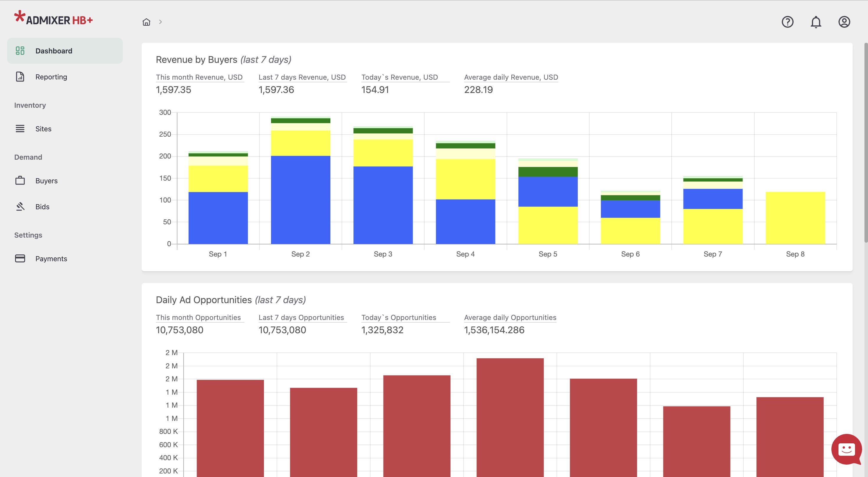Screen dimensions: 868x477
Task: Click the tallest red opportunities bar
Action: pyautogui.click(x=510, y=417)
